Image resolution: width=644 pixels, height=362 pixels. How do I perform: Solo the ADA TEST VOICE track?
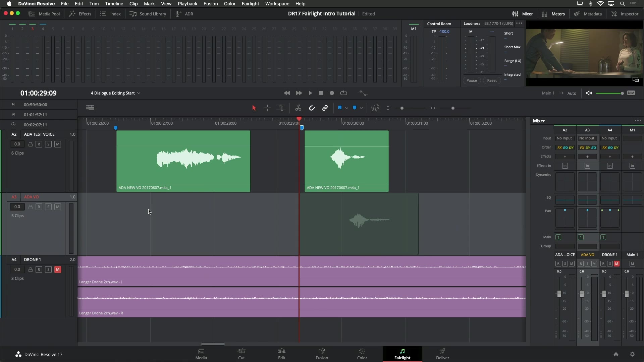pos(48,144)
